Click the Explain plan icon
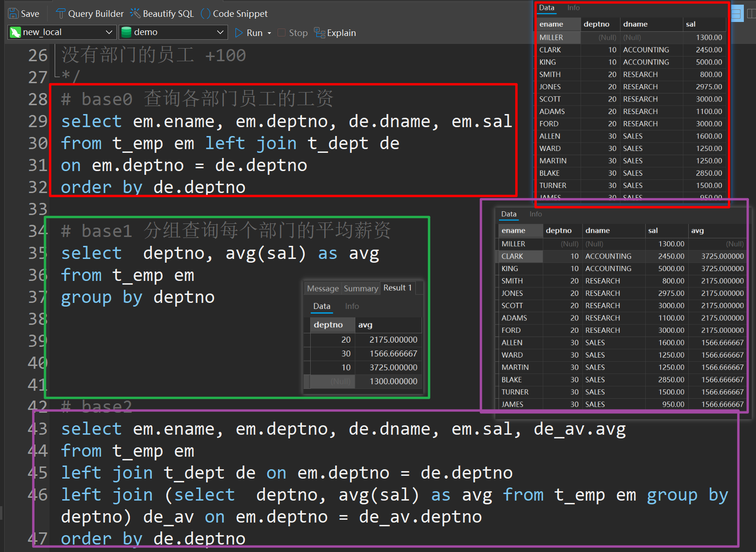 pos(320,33)
